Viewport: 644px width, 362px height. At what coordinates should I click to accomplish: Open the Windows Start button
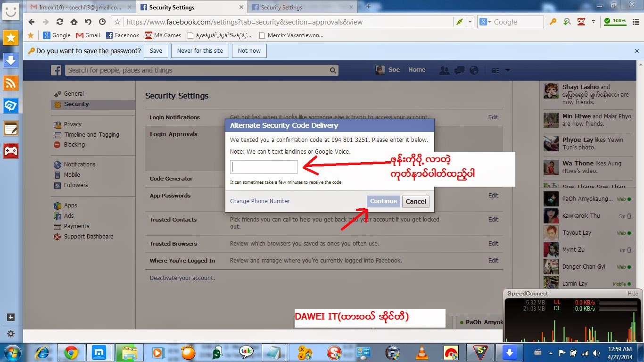click(12, 352)
